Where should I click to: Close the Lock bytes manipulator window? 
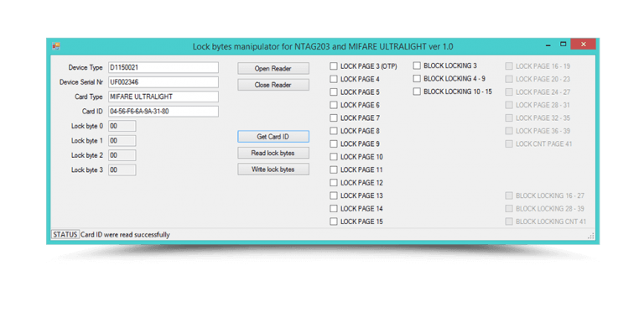583,44
